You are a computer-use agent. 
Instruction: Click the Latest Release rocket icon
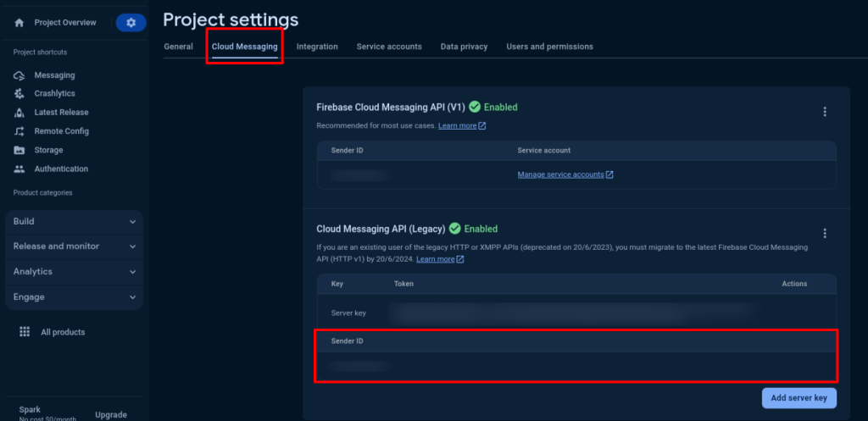19,113
